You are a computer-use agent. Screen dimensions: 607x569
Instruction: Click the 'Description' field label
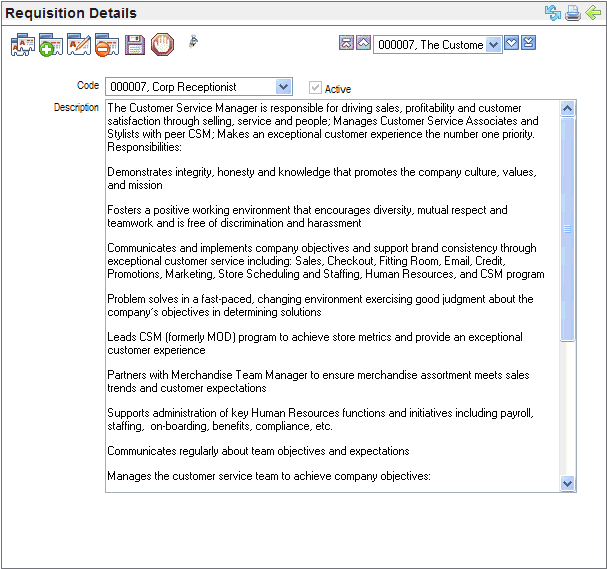coord(76,107)
